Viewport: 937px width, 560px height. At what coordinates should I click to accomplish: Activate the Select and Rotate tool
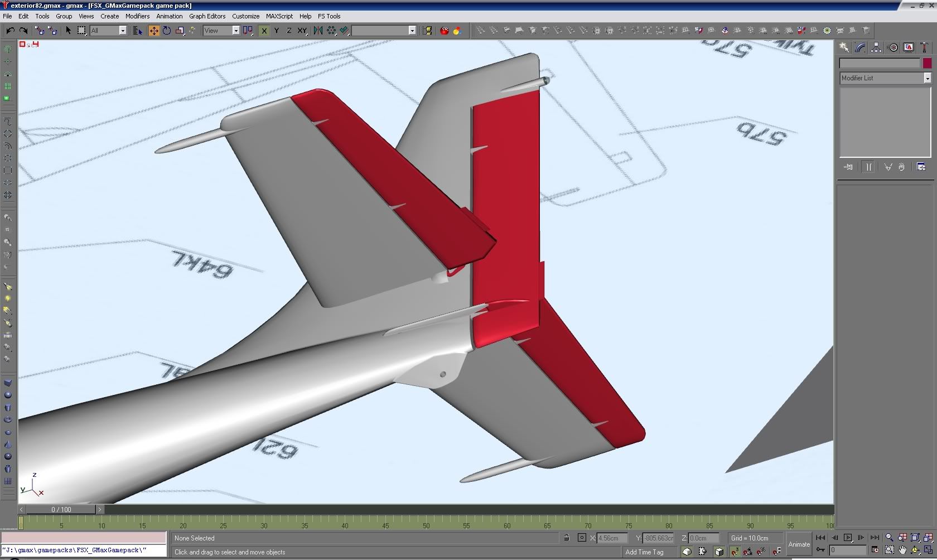point(166,31)
